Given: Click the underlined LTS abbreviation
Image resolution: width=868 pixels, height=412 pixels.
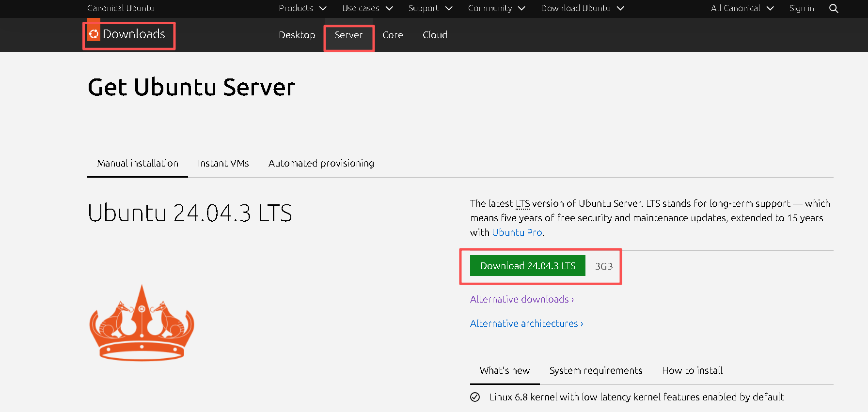Looking at the screenshot, I should click(522, 203).
